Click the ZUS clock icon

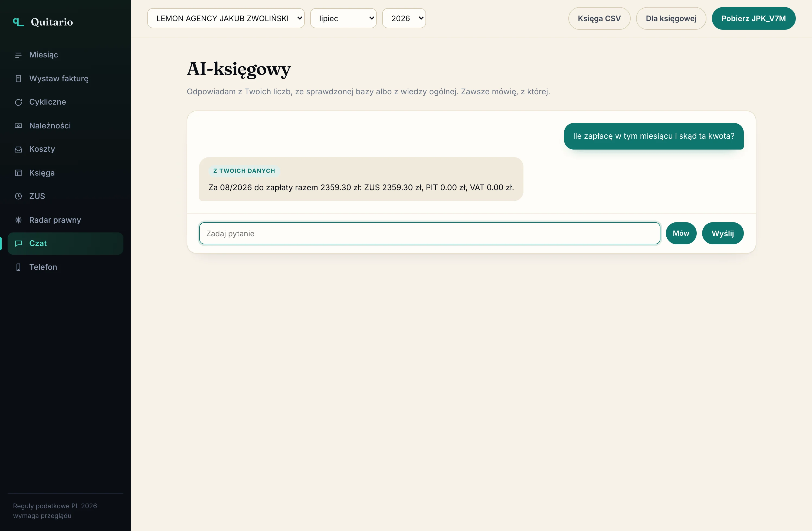18,196
